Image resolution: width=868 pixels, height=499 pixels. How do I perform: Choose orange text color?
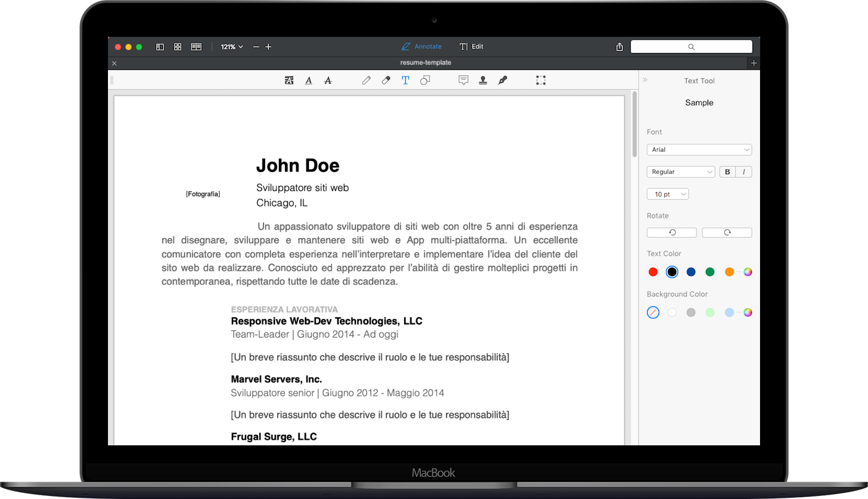tap(729, 272)
